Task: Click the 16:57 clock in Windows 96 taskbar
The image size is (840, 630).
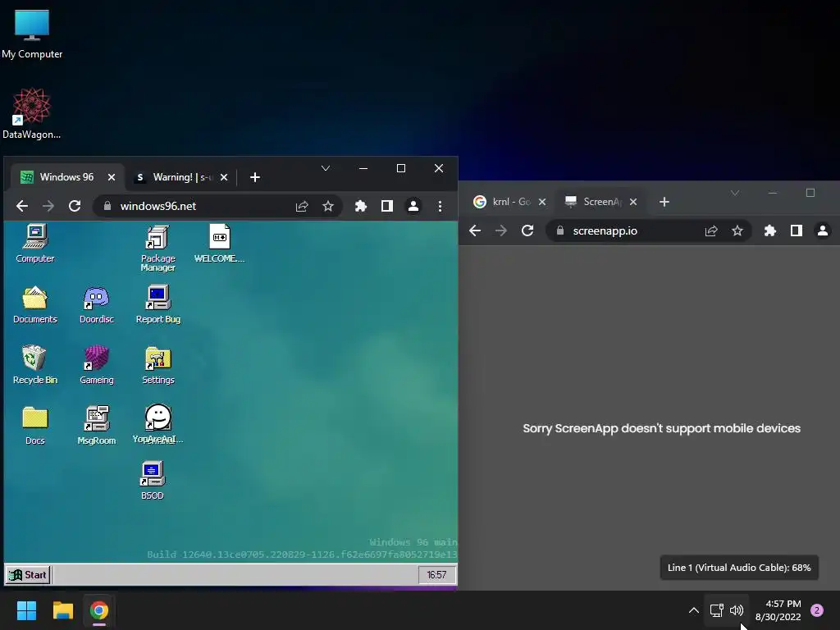Action: coord(436,575)
